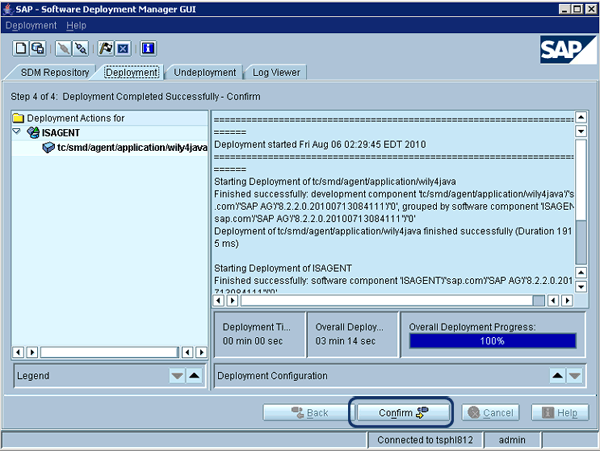
Task: Click the Confirm button
Action: point(403,413)
